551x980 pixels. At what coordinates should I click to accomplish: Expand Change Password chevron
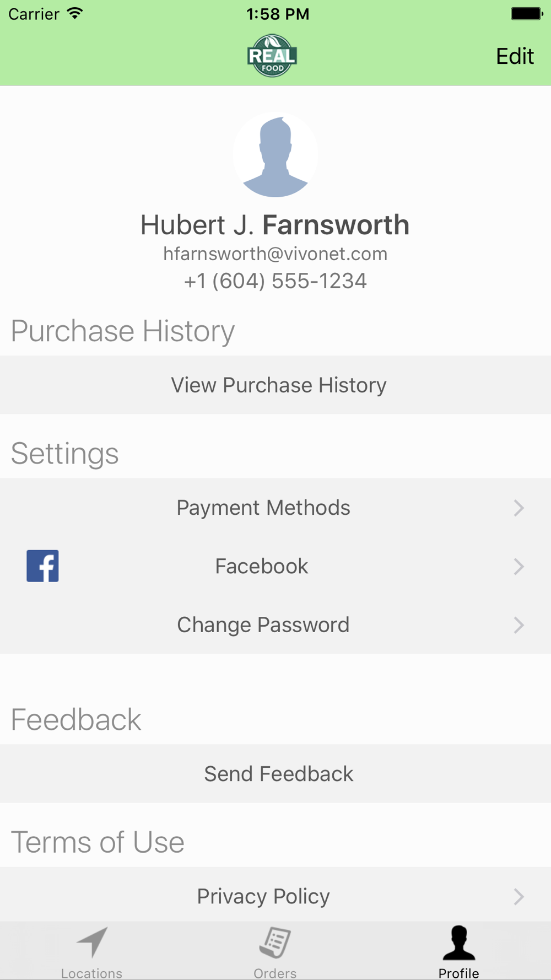tap(518, 624)
